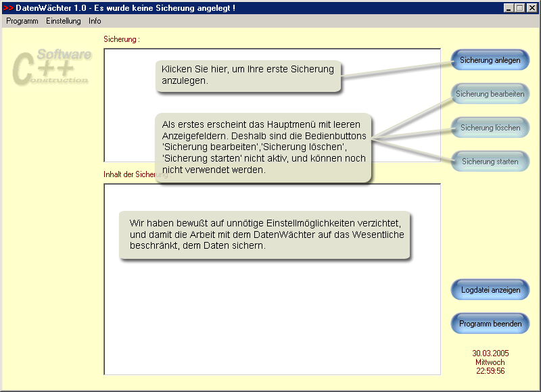Open the Programm menu

click(x=21, y=21)
